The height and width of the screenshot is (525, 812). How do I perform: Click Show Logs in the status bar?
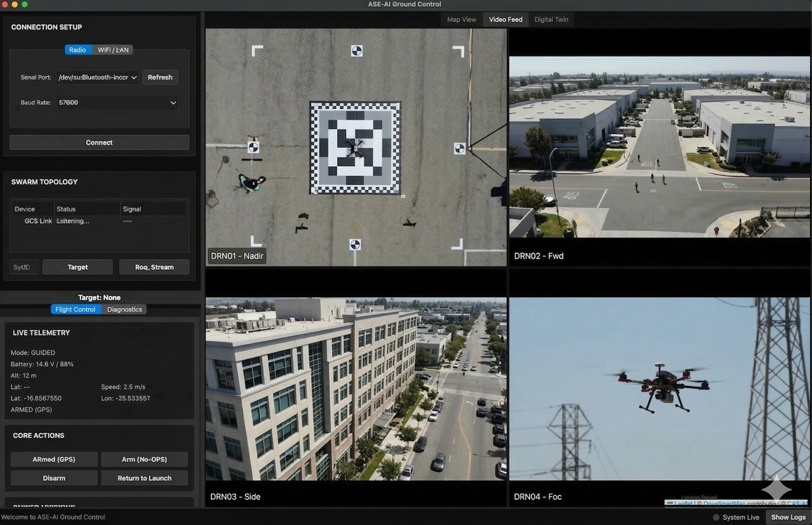point(788,517)
